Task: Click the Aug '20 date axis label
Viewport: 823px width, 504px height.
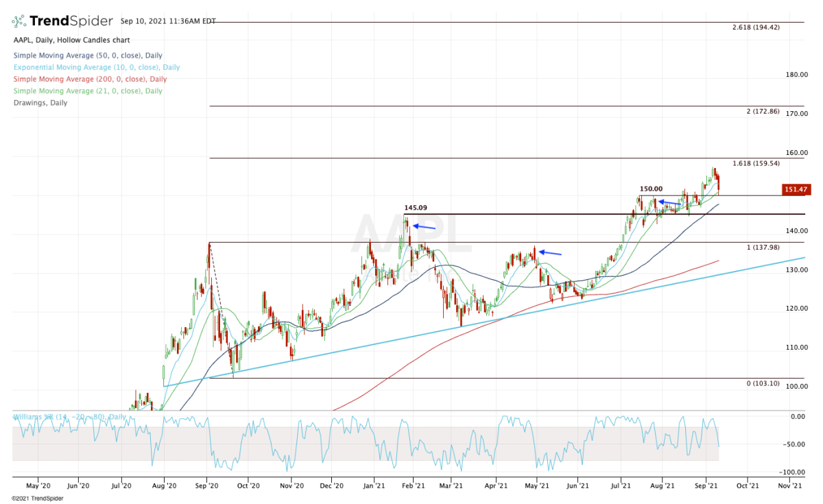Action: coord(164,485)
